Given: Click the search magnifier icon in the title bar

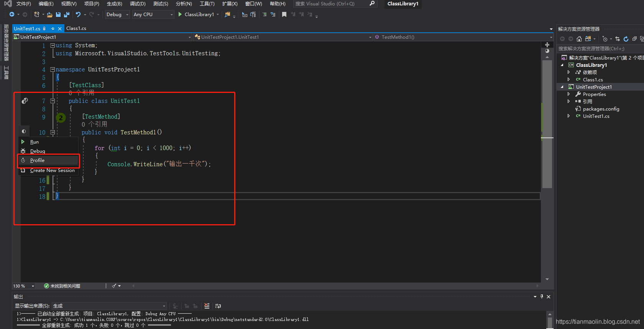Looking at the screenshot, I should 372,3.
